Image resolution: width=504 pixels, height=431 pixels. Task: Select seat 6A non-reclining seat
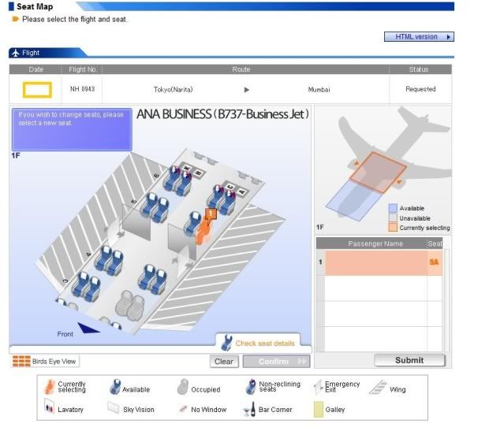point(229,202)
